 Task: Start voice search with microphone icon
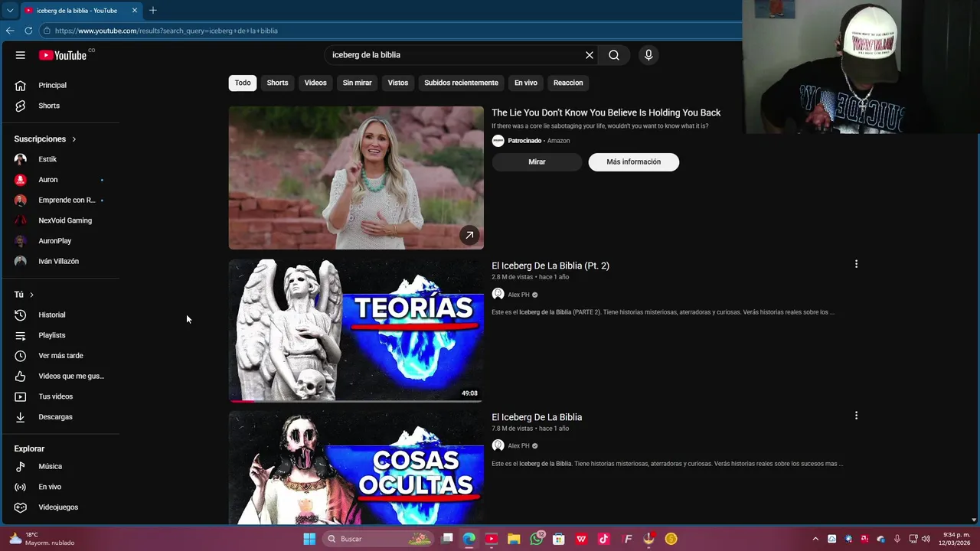tap(648, 55)
